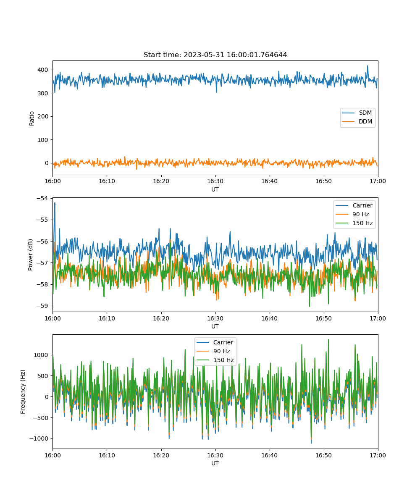
Task: Click the −57 tick on the Power axis
Action: tap(42, 263)
